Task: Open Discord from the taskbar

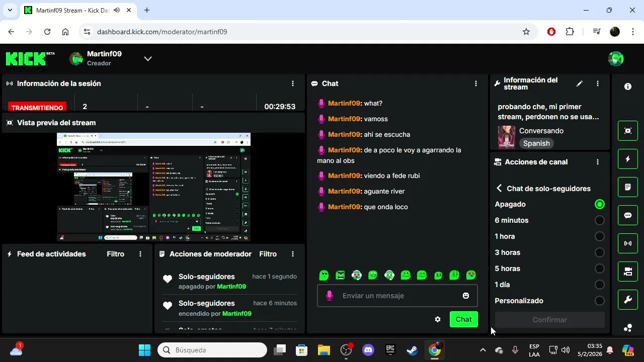Action: 368,350
